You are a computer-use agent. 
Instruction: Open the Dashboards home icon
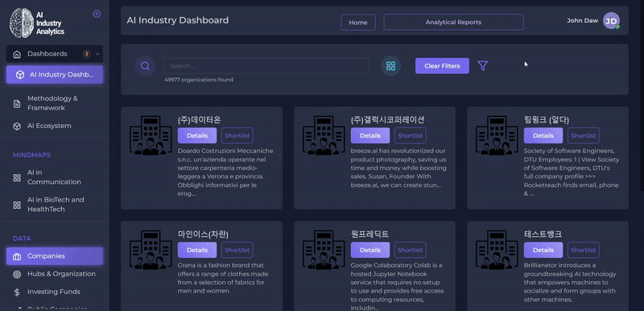point(17,54)
